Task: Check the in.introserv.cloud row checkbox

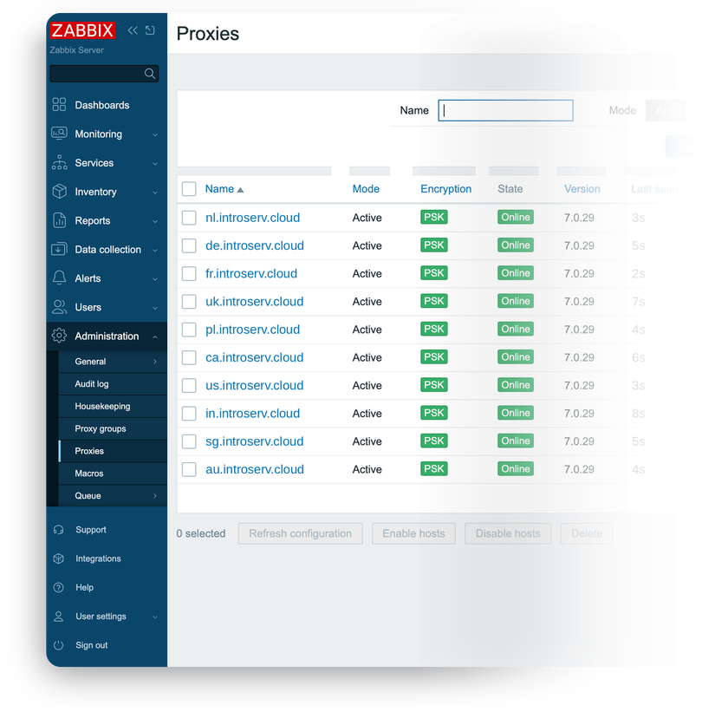Action: 189,414
